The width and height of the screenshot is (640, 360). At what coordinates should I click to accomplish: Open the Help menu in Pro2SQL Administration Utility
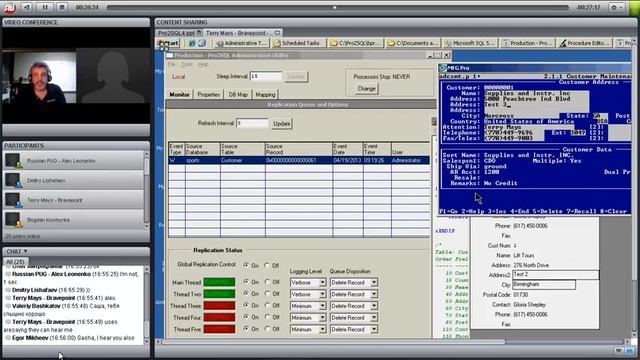[x=203, y=64]
